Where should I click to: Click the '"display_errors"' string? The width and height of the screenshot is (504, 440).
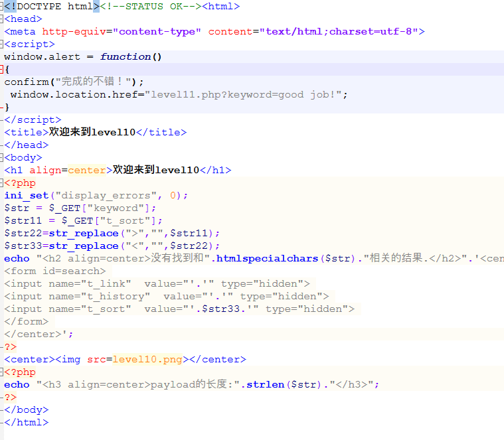click(x=106, y=196)
